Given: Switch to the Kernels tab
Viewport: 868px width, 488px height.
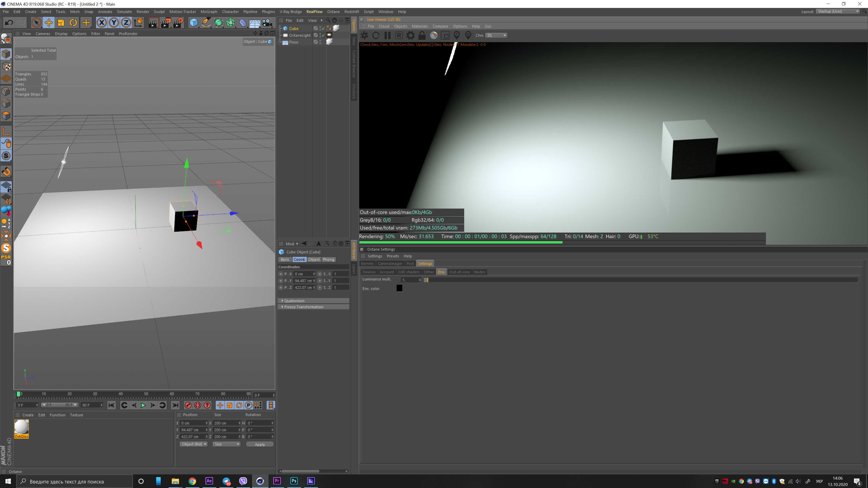Looking at the screenshot, I should click(x=367, y=264).
